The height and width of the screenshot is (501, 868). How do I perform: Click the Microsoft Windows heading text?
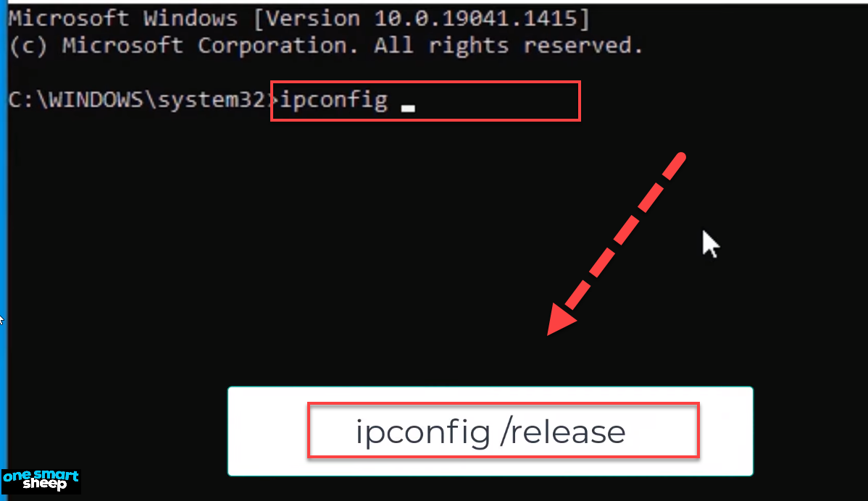(123, 18)
